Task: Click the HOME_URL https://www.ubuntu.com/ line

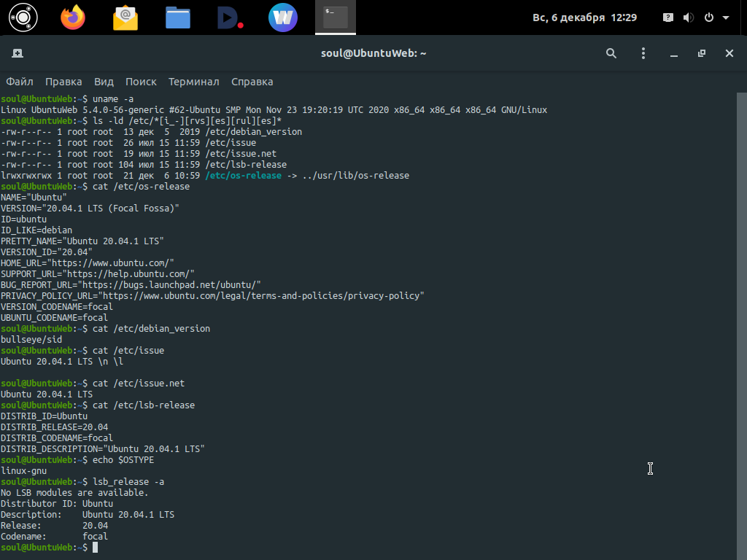Action: coord(88,262)
